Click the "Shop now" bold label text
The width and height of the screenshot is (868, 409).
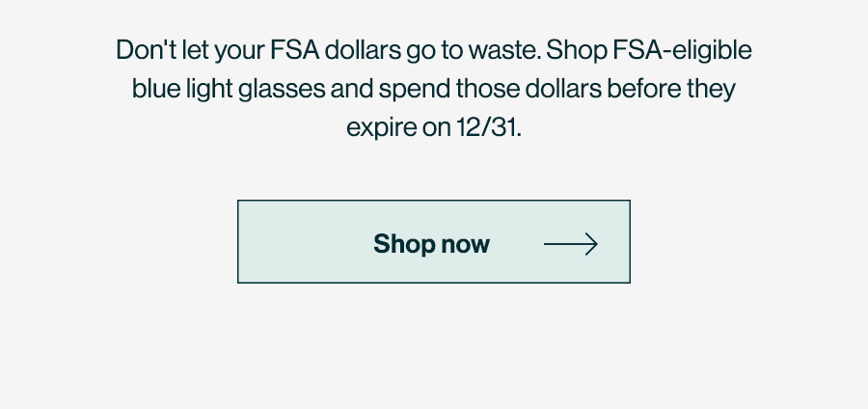pyautogui.click(x=431, y=244)
